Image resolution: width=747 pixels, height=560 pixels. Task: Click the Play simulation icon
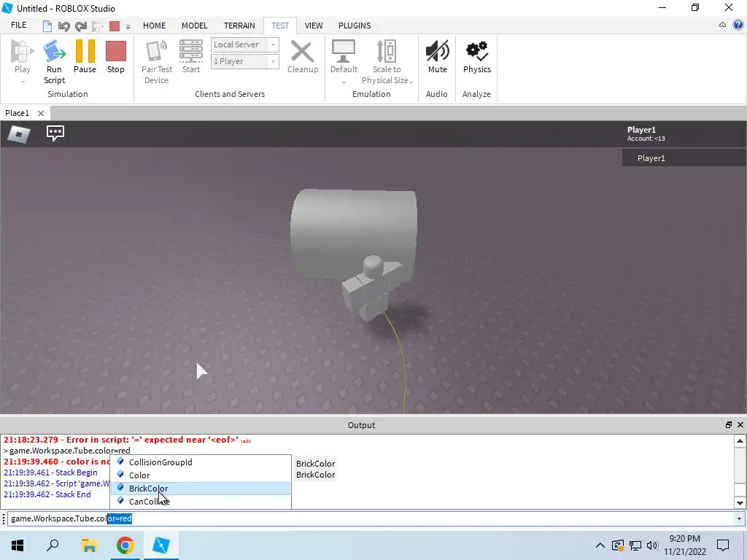point(22,52)
